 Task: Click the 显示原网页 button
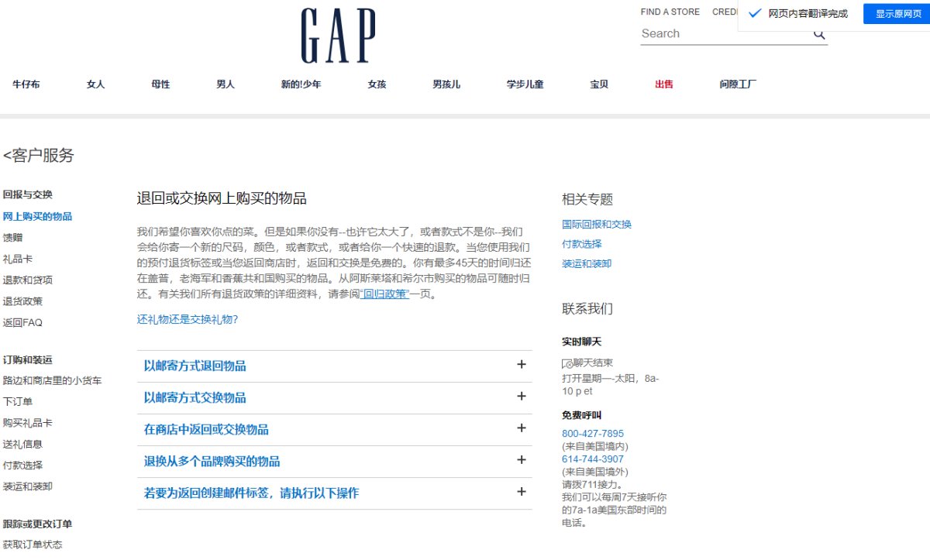(897, 14)
